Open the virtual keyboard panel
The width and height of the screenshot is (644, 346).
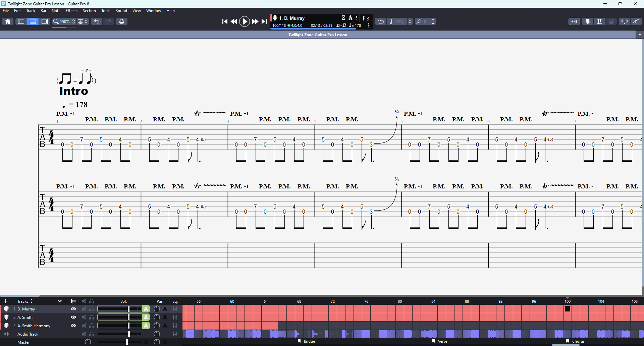point(599,21)
